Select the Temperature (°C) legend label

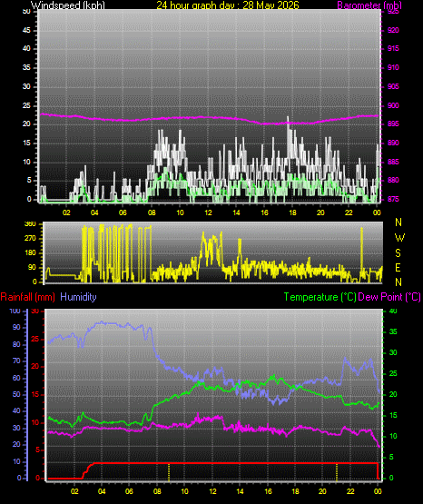(320, 297)
